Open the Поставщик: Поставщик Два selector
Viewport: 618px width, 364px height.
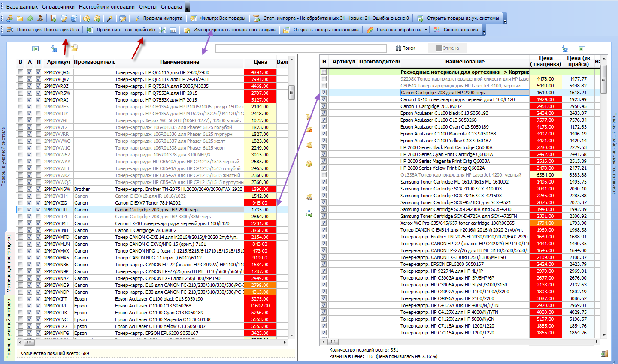43,30
